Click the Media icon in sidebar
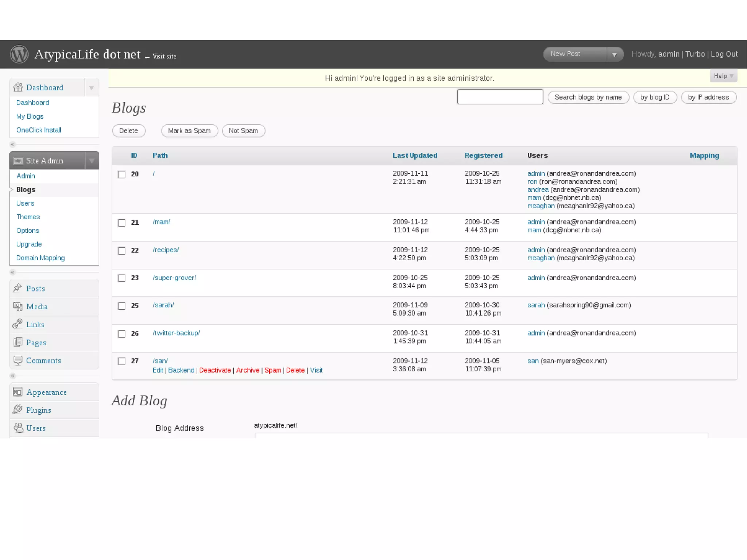The width and height of the screenshot is (747, 560). click(18, 306)
